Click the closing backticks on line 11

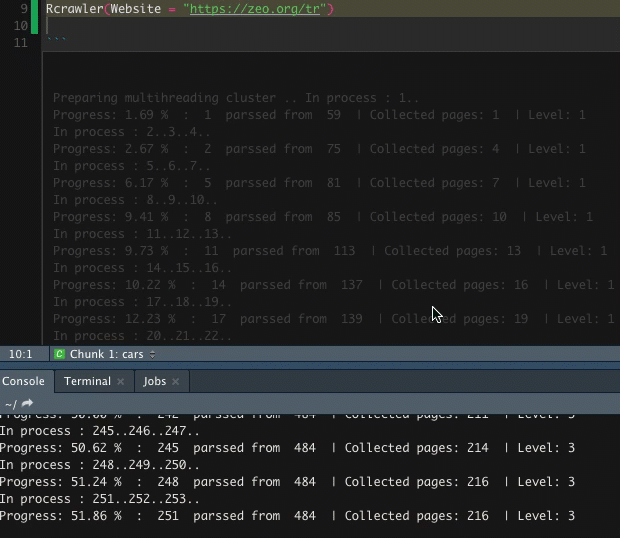click(x=57, y=40)
